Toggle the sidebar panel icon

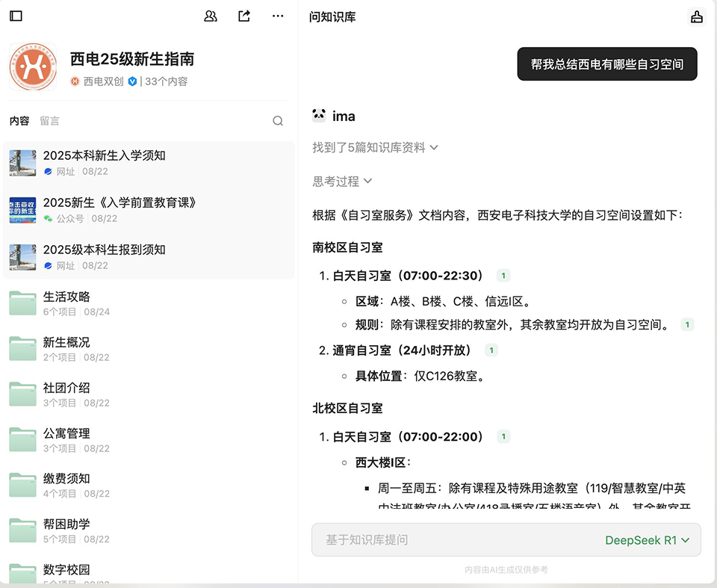pos(16,16)
